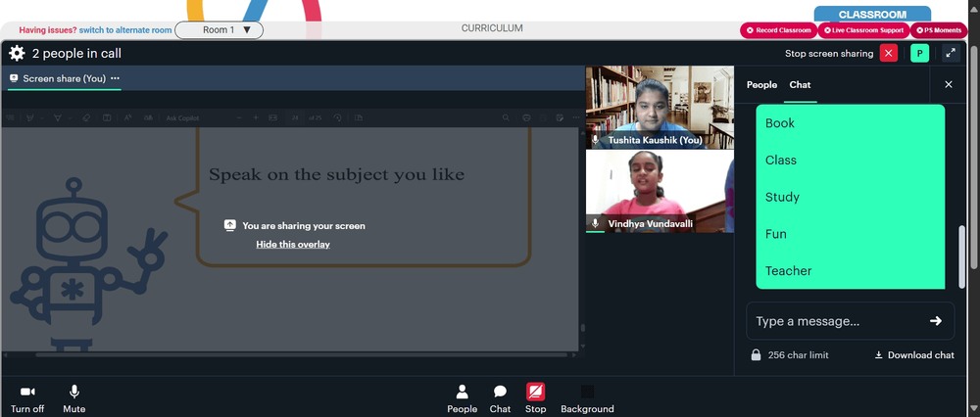980x417 pixels.
Task: Open the Background effects option
Action: (x=587, y=399)
